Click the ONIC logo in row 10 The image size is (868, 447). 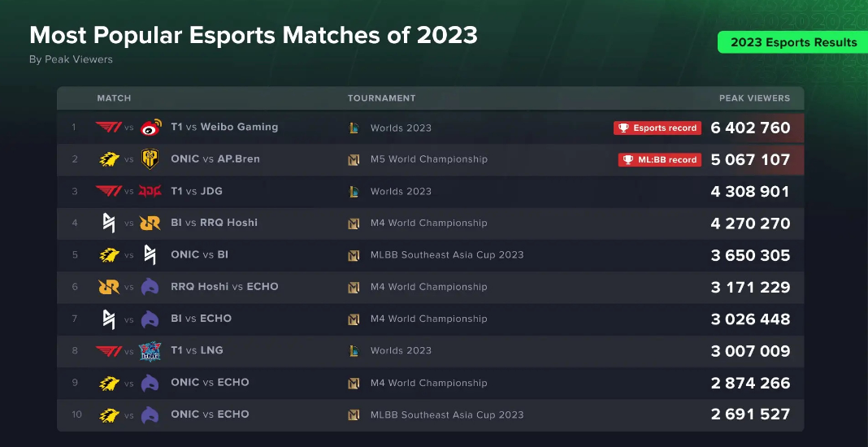pos(109,414)
